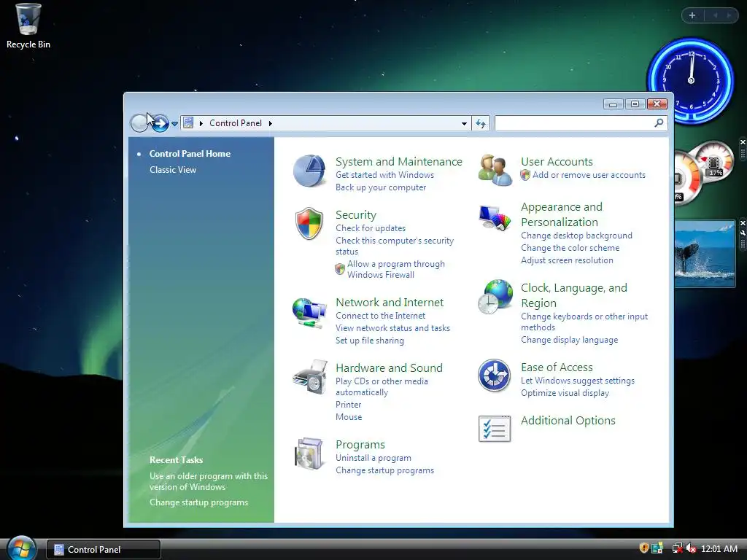This screenshot has width=747, height=560.
Task: Click Change desktop background
Action: tap(576, 236)
